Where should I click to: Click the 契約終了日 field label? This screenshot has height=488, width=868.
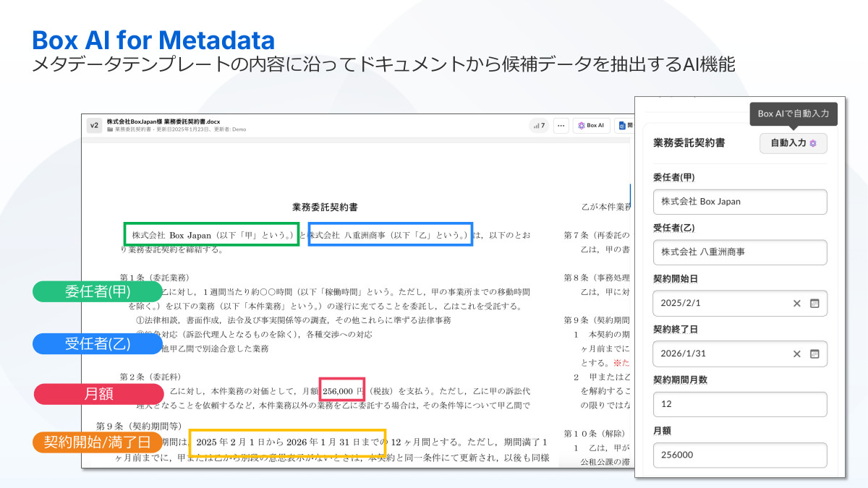(x=675, y=329)
